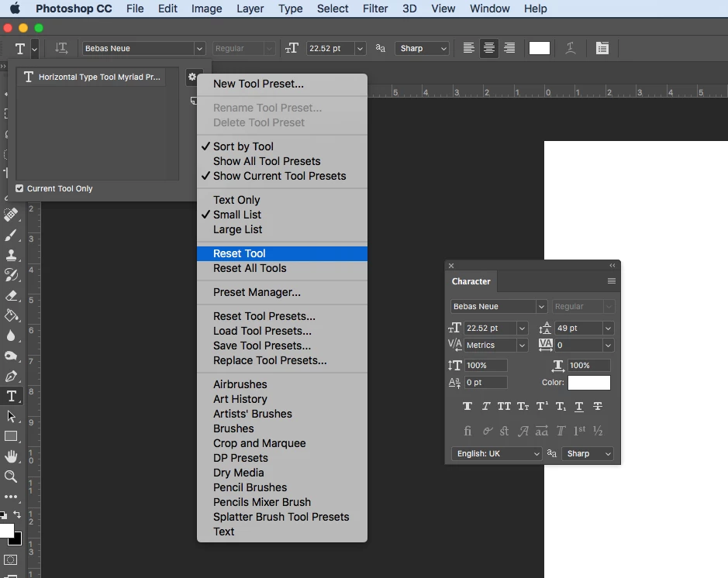Image resolution: width=728 pixels, height=578 pixels.
Task: Open the Edit Toolbar ellipsis
Action: click(x=11, y=497)
